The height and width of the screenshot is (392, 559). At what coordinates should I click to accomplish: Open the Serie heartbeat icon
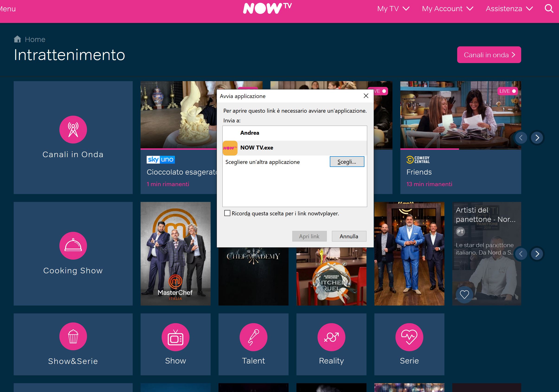(x=409, y=337)
